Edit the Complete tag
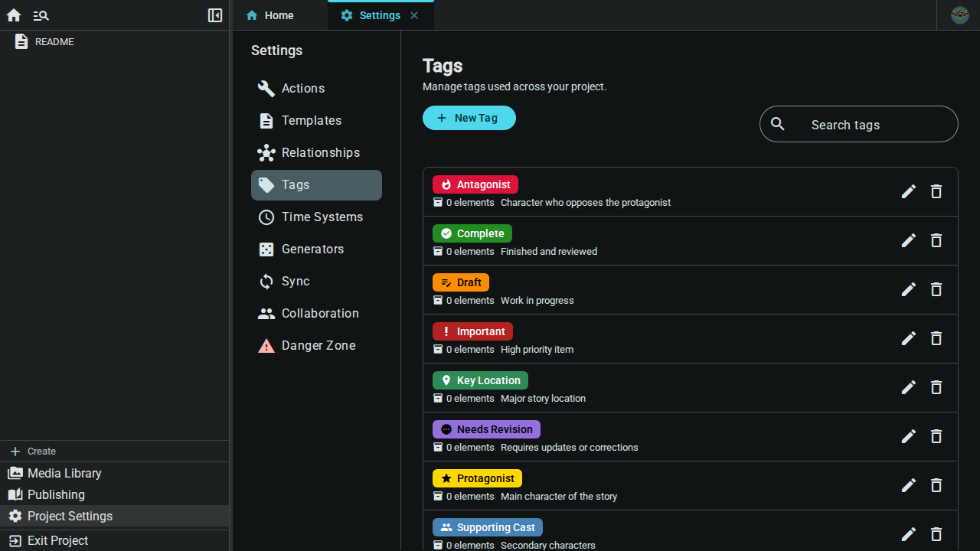The width and height of the screenshot is (980, 551). (x=909, y=240)
